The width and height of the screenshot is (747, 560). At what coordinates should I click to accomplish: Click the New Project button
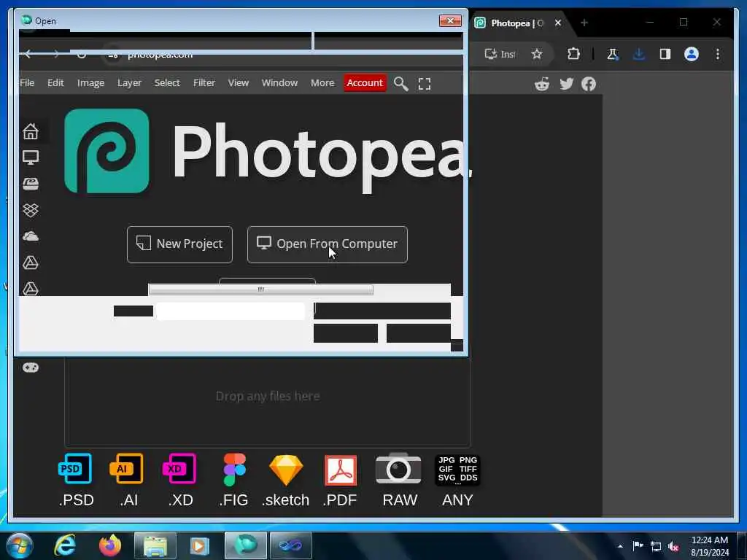click(179, 244)
